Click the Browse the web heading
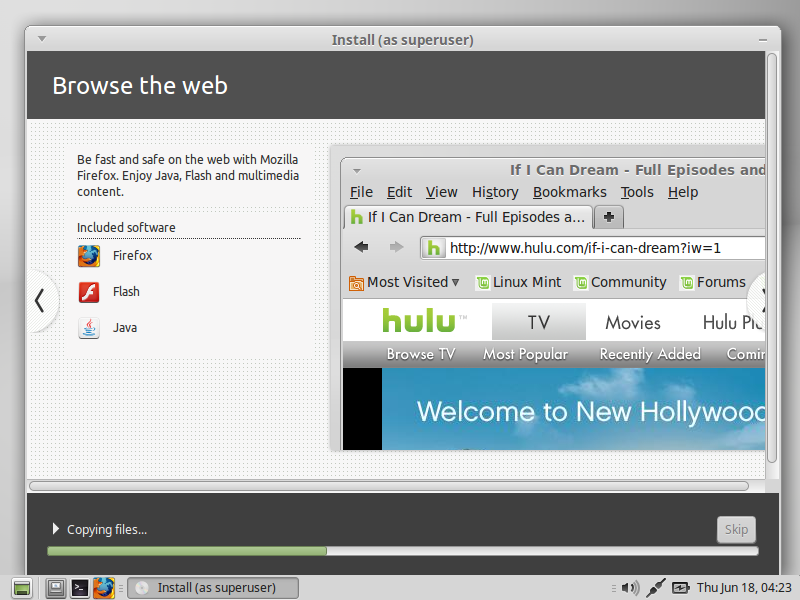This screenshot has height=600, width=800. [140, 85]
